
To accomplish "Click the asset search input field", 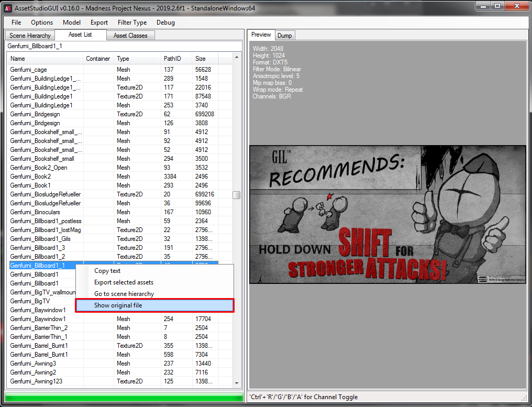I will [x=123, y=47].
